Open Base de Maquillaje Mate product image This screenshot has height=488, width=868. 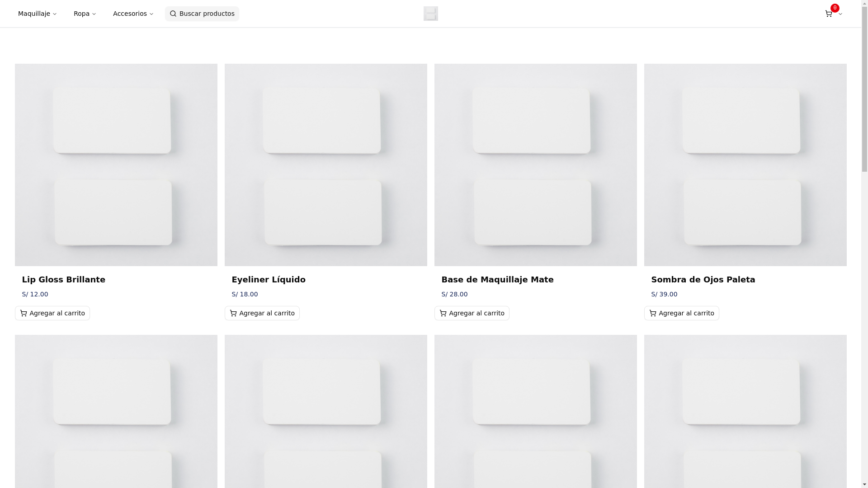click(536, 165)
